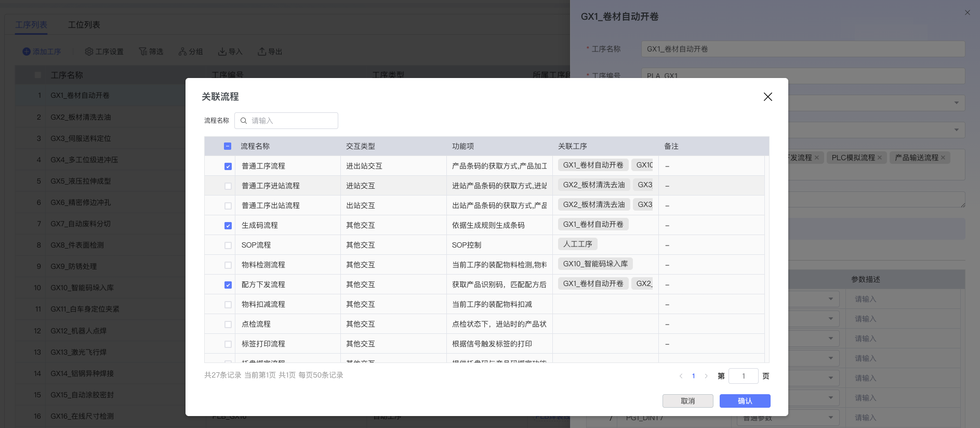Check the SOP流程 row checkbox

[x=228, y=245]
